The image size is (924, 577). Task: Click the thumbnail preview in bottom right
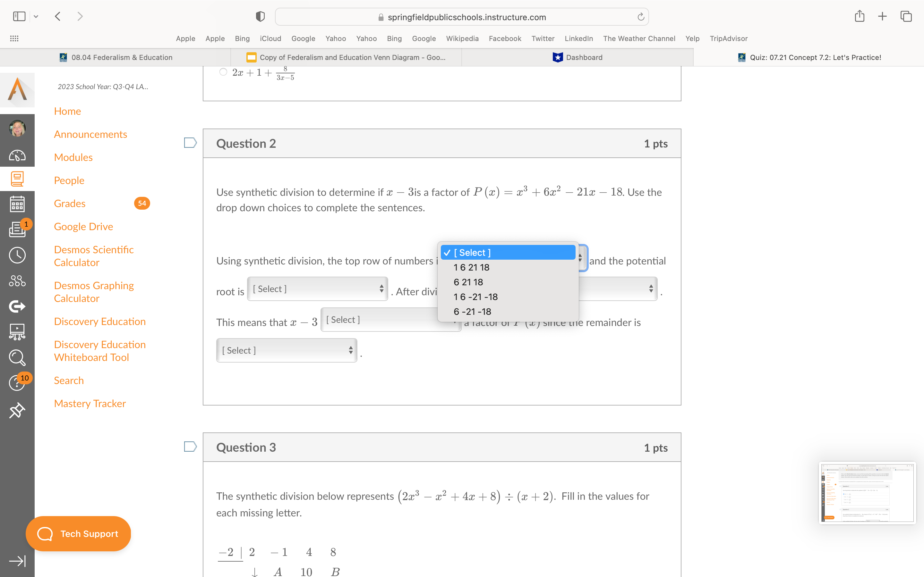point(868,492)
